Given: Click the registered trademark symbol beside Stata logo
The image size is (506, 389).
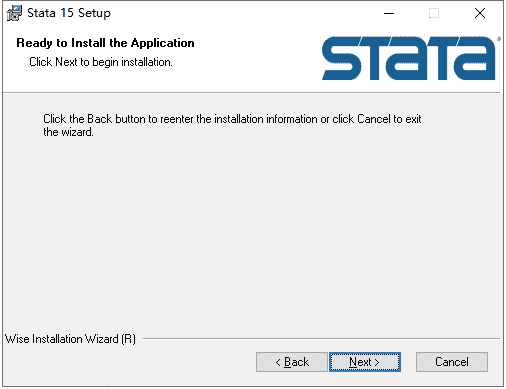Looking at the screenshot, I should [498, 39].
